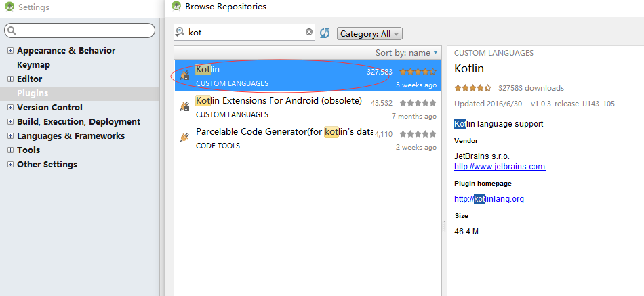The height and width of the screenshot is (296, 644).
Task: Select Appearance & Behavior label
Action: click(66, 51)
